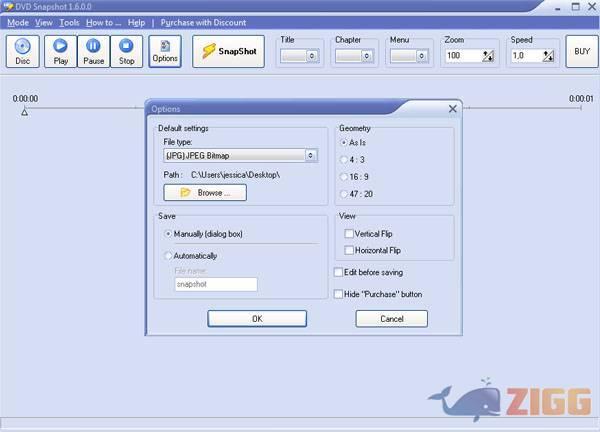Click the path text C:\Users\jessica\Desktop\

[235, 175]
